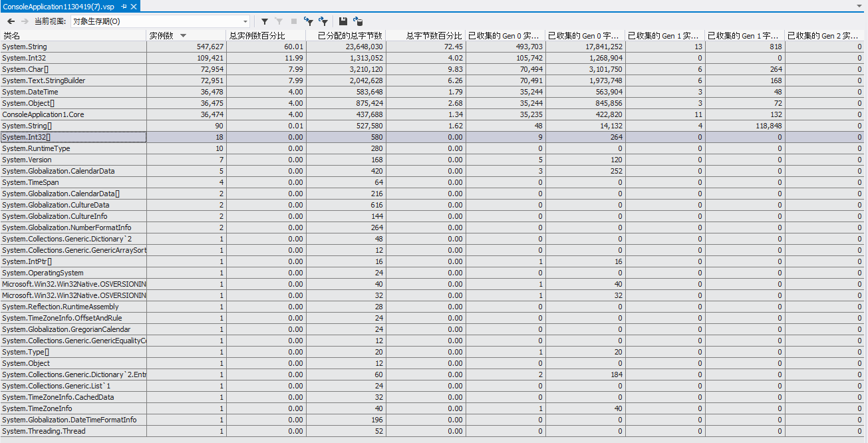Image resolution: width=868 pixels, height=443 pixels.
Task: Open the document tab list dropdown arrow
Action: [x=859, y=6]
